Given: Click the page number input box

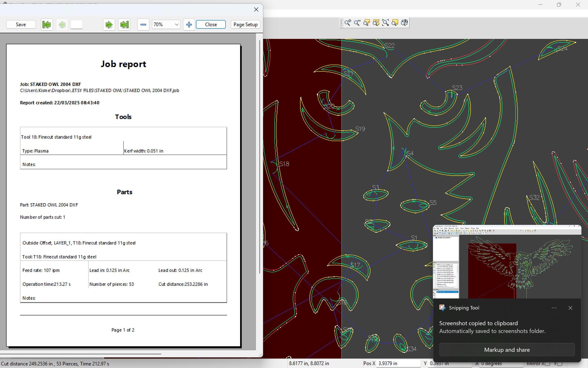Looking at the screenshot, I should (x=77, y=24).
